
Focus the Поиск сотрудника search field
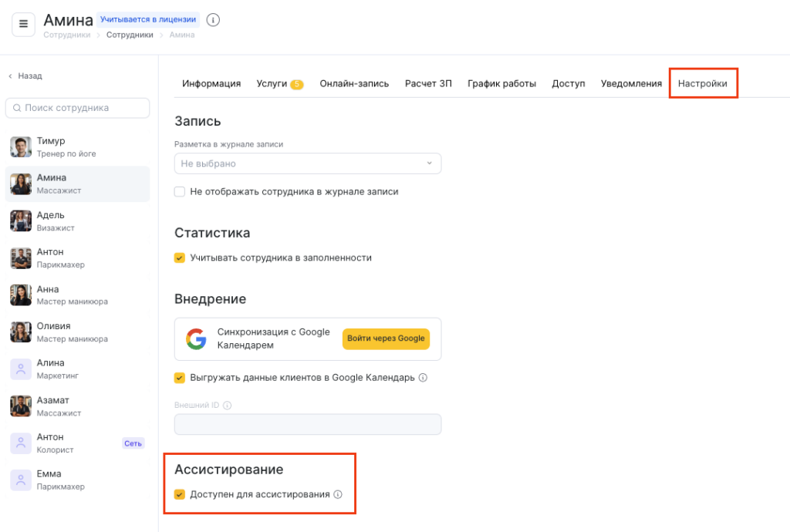(77, 108)
